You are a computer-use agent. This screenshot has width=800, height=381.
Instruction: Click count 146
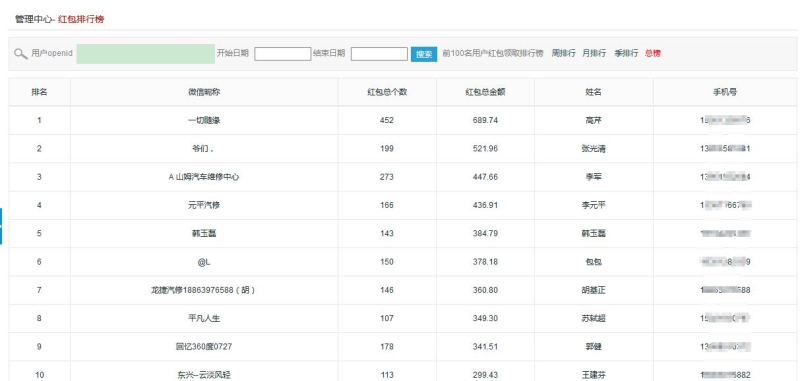tap(387, 290)
